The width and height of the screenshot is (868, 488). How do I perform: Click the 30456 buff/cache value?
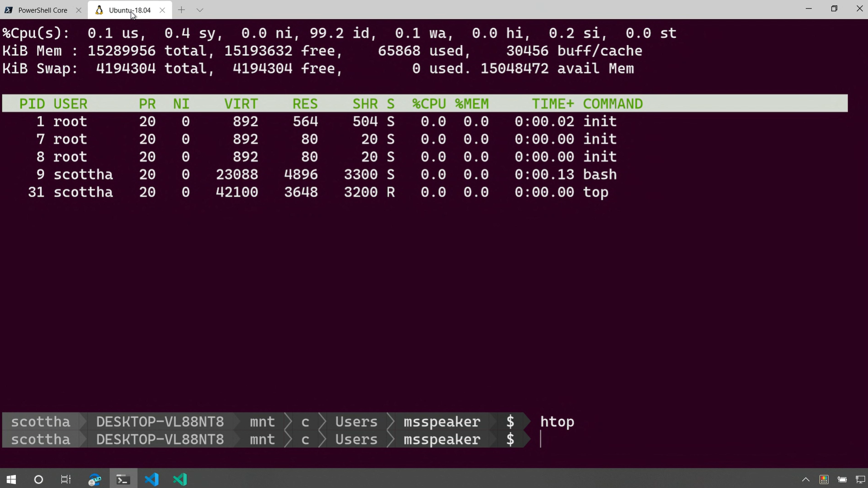(527, 51)
